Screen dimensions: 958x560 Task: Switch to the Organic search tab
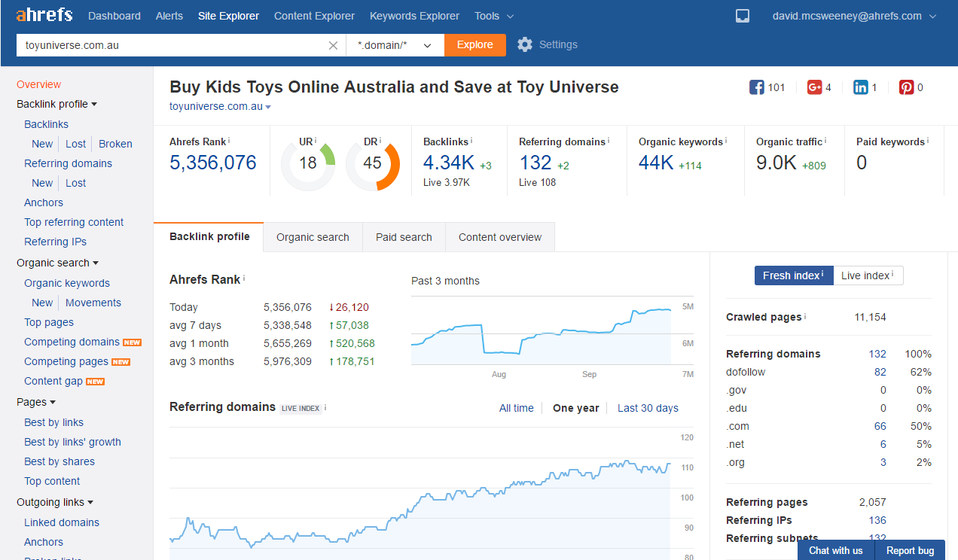pos(313,237)
